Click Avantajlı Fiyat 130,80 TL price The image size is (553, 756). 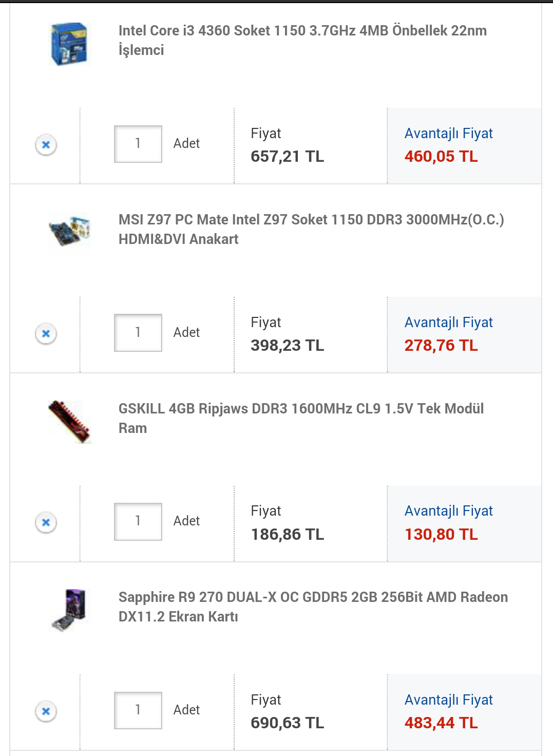click(x=441, y=534)
